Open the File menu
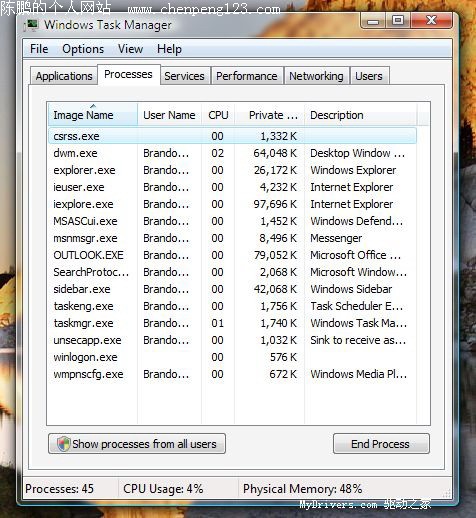This screenshot has height=518, width=476. pyautogui.click(x=39, y=49)
